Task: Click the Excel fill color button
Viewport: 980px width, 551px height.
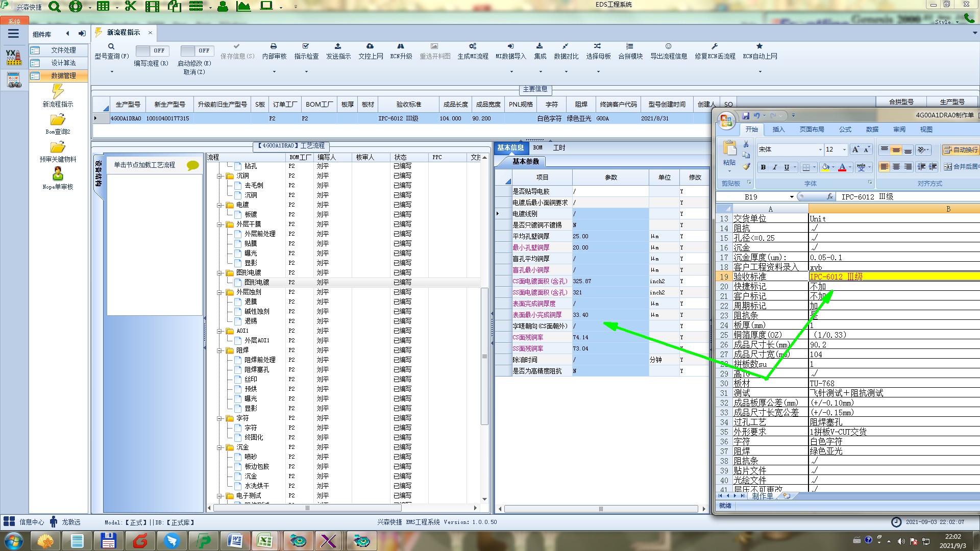Action: 826,167
